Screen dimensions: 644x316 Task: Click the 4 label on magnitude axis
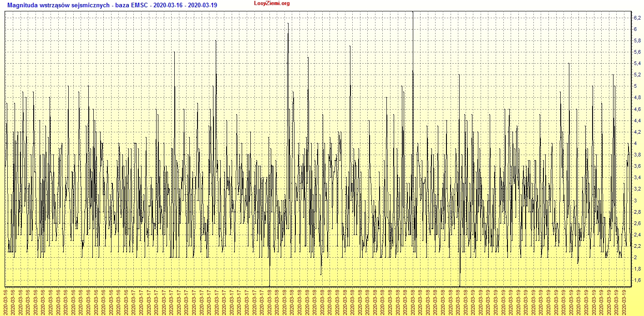(635, 143)
